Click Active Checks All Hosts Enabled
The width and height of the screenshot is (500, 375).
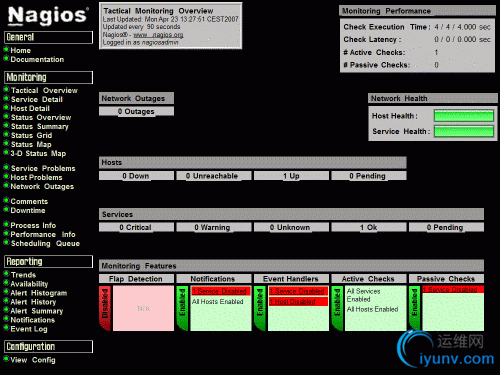(372, 309)
